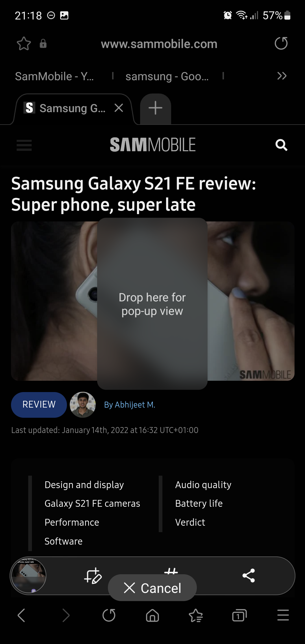Jump to Galaxy S21 FE cameras section
Image resolution: width=305 pixels, height=644 pixels.
point(92,503)
